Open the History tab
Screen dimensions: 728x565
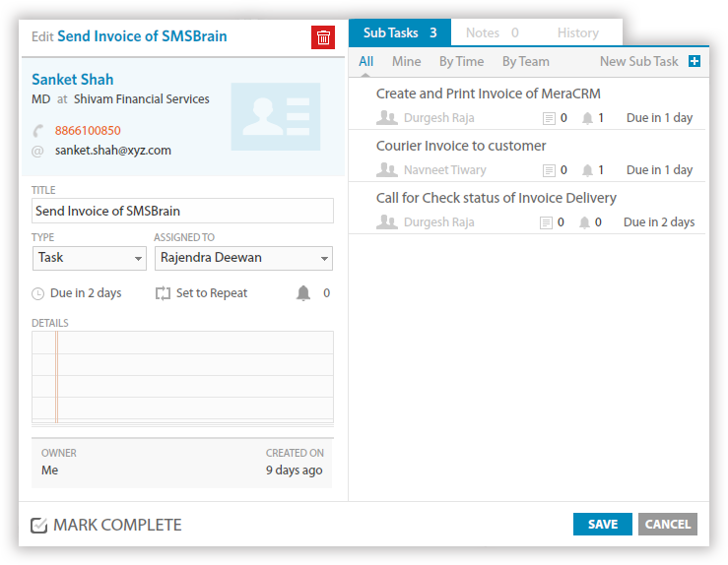[x=577, y=32]
